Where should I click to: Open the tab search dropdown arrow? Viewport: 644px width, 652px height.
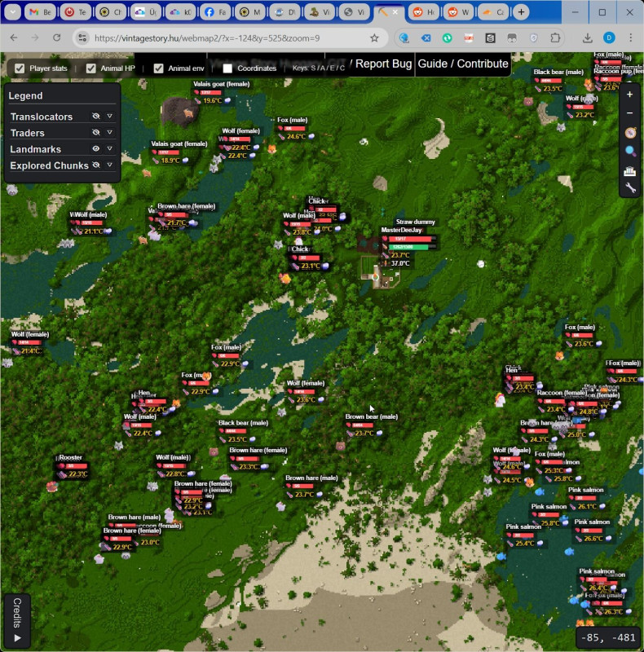(x=13, y=12)
